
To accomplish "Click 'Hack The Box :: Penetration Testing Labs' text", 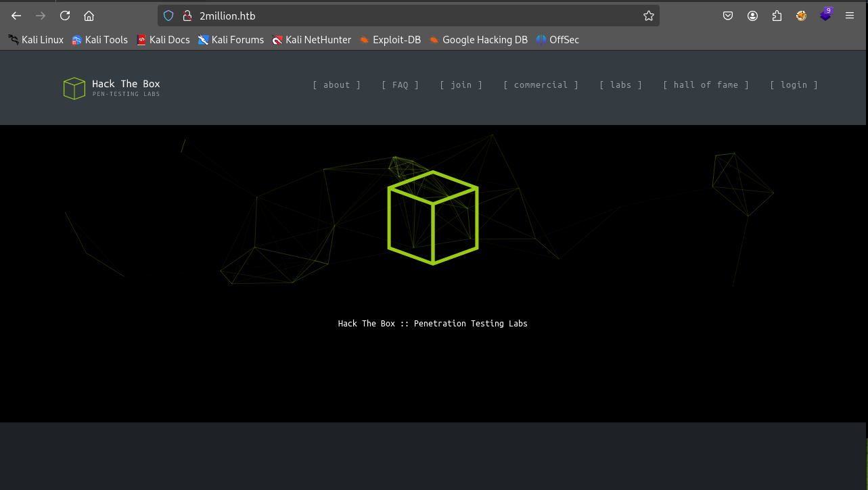I will [433, 324].
